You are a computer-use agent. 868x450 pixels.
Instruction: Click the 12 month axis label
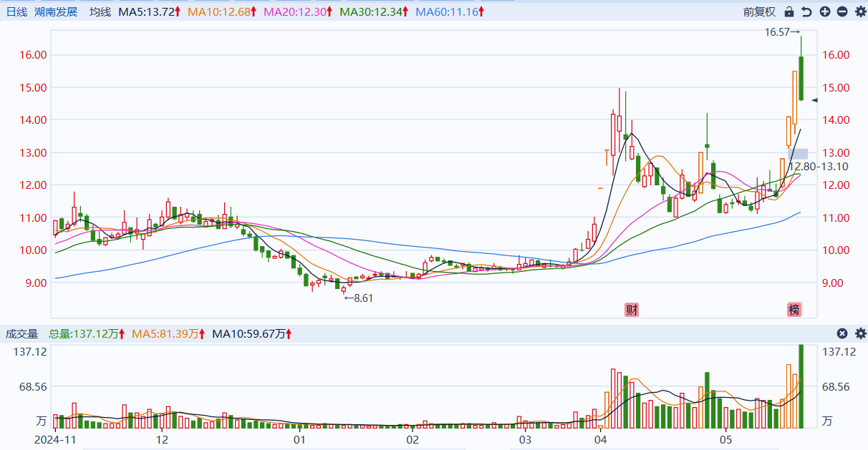tap(162, 439)
